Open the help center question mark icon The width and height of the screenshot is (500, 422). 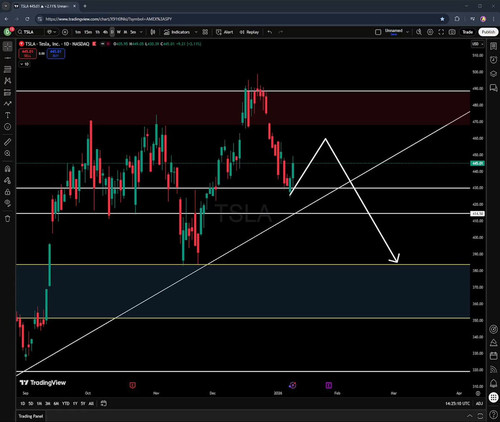coord(493,415)
